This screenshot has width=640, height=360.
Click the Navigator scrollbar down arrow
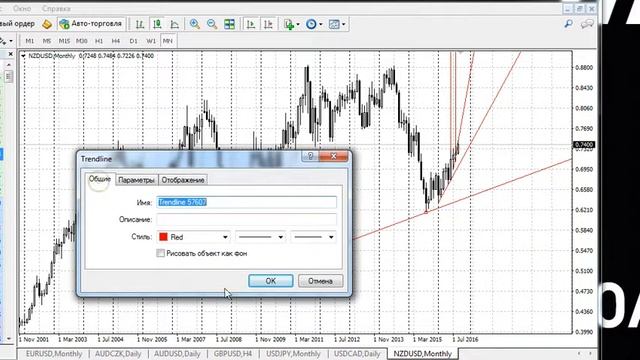[9, 338]
